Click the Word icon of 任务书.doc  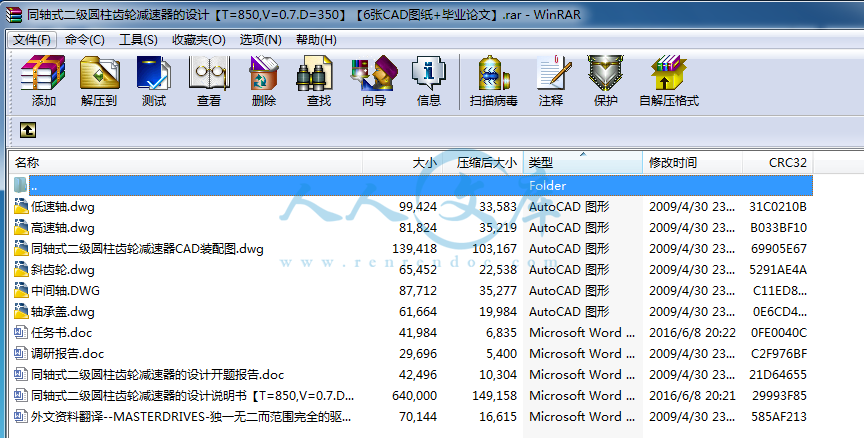click(21, 332)
